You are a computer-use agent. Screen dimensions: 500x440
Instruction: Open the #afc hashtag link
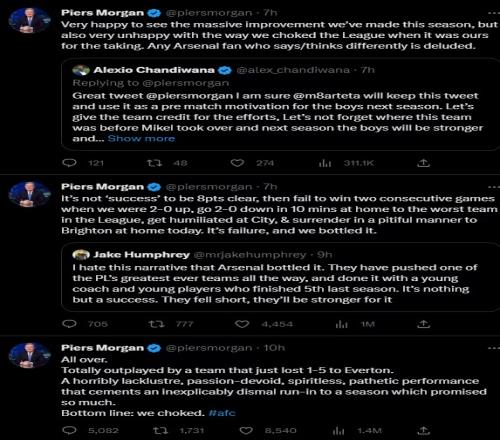click(222, 413)
